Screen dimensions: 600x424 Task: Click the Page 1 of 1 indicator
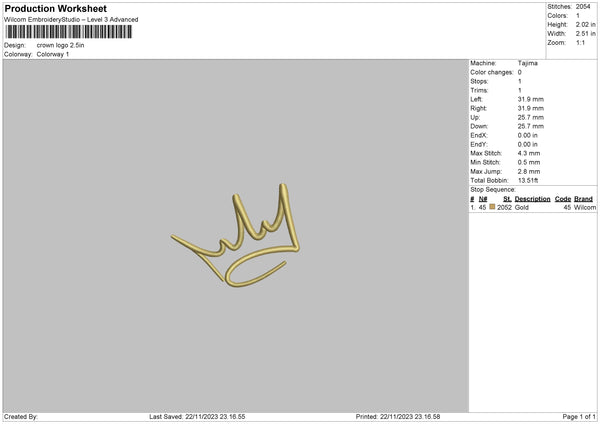tap(579, 417)
